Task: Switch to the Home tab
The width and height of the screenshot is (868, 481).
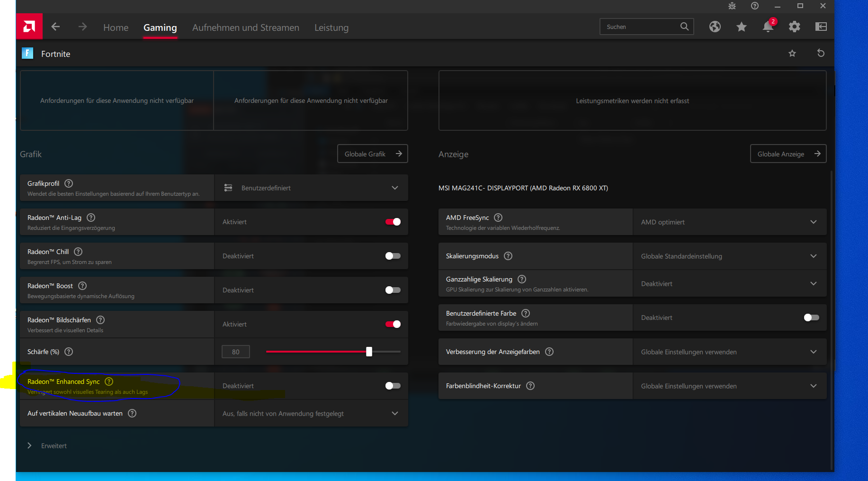Action: pos(116,27)
